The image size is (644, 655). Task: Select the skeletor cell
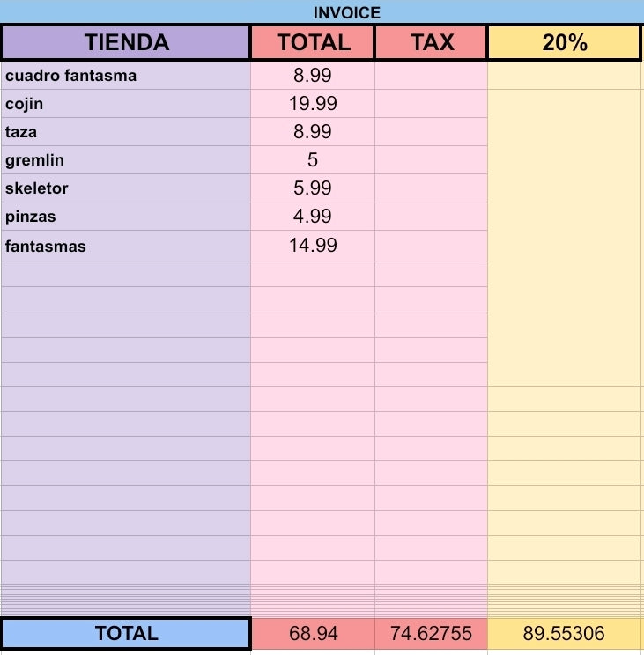point(126,188)
